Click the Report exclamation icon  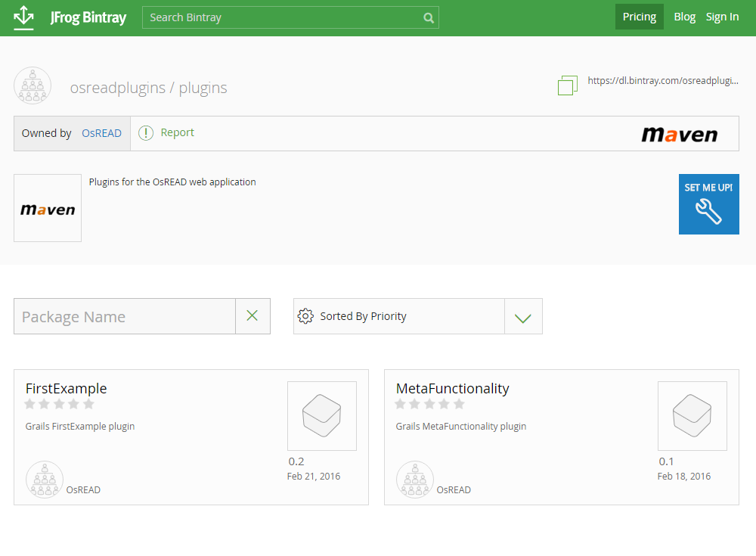[x=146, y=132]
